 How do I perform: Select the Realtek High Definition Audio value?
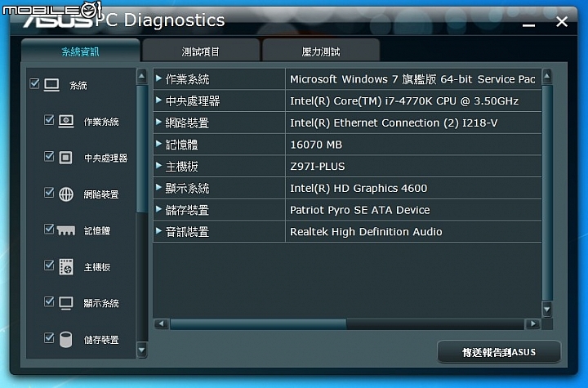(x=413, y=231)
